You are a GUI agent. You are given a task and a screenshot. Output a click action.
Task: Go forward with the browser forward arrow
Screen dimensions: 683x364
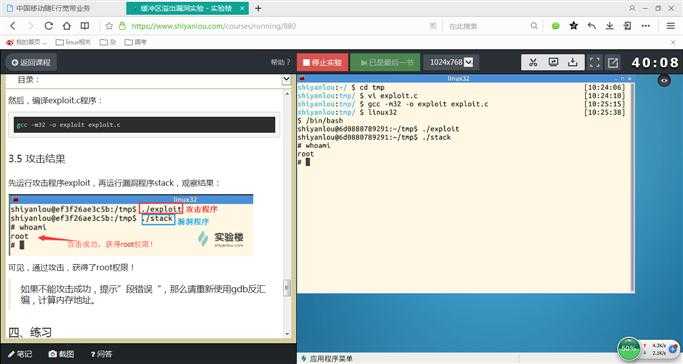pos(30,26)
